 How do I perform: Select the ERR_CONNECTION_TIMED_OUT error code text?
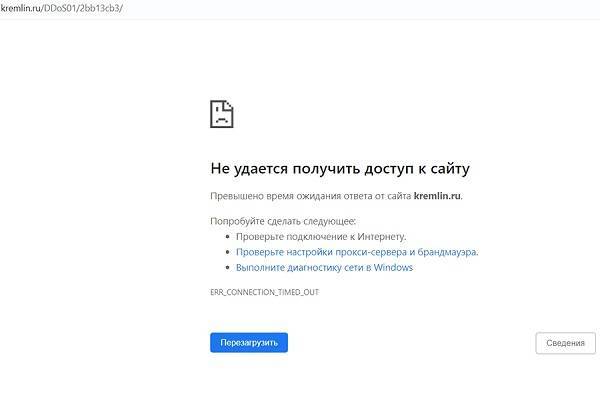click(264, 292)
